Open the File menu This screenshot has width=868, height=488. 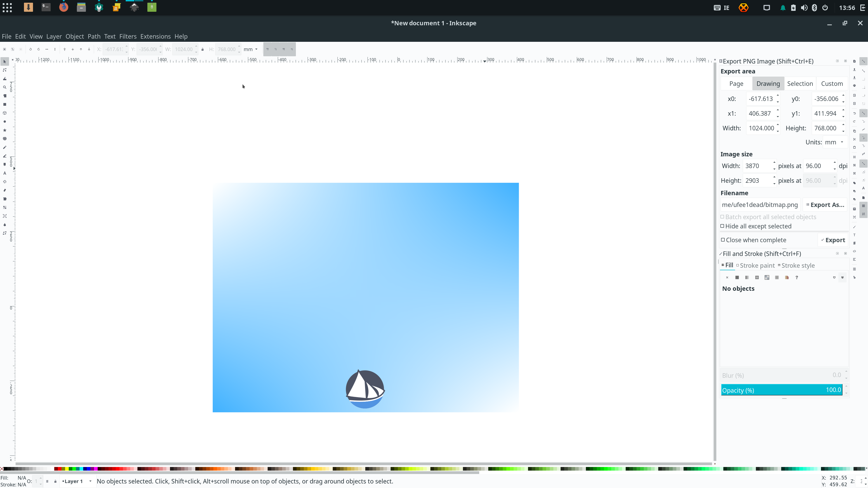click(6, 36)
